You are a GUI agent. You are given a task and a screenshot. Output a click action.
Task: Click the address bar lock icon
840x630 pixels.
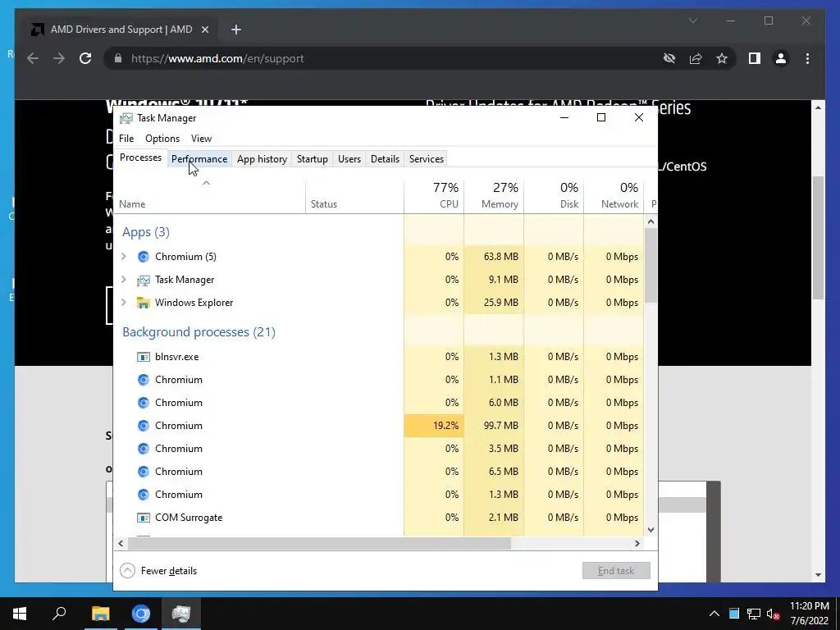click(118, 58)
